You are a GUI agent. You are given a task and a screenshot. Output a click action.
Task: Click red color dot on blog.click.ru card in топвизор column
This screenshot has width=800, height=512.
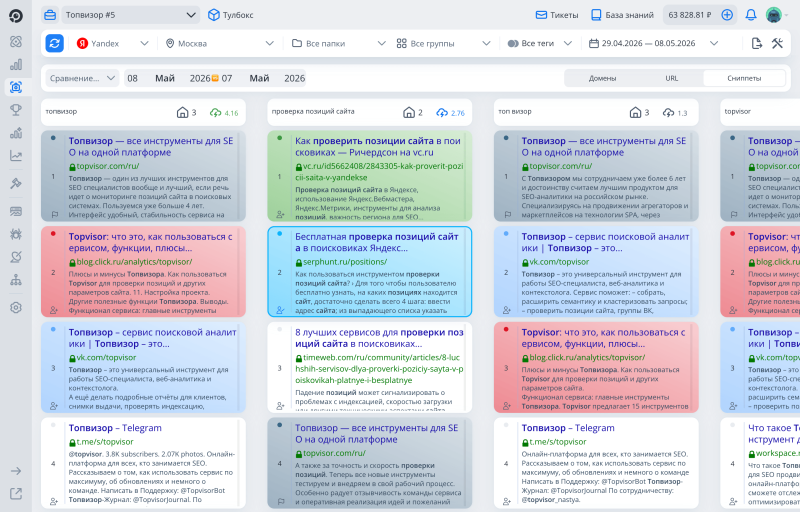[53, 234]
